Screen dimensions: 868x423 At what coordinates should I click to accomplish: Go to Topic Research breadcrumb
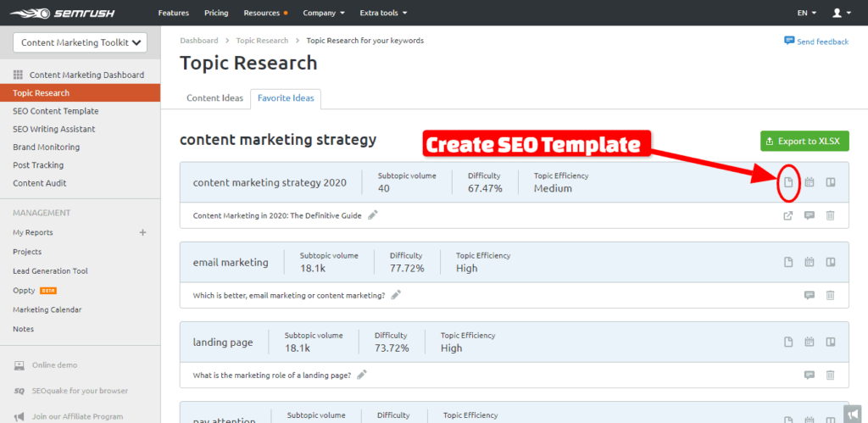pos(262,41)
